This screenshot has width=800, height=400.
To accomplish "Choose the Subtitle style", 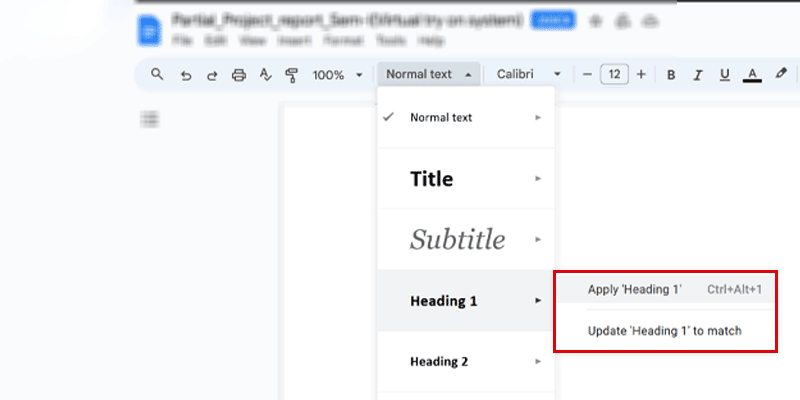I will coord(466,239).
